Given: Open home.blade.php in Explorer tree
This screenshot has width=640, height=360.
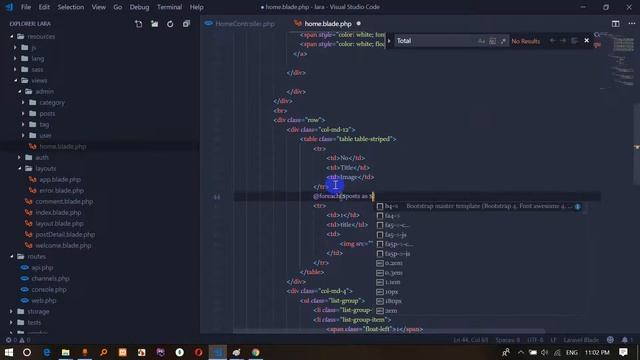Looking at the screenshot, I should click(x=62, y=146).
